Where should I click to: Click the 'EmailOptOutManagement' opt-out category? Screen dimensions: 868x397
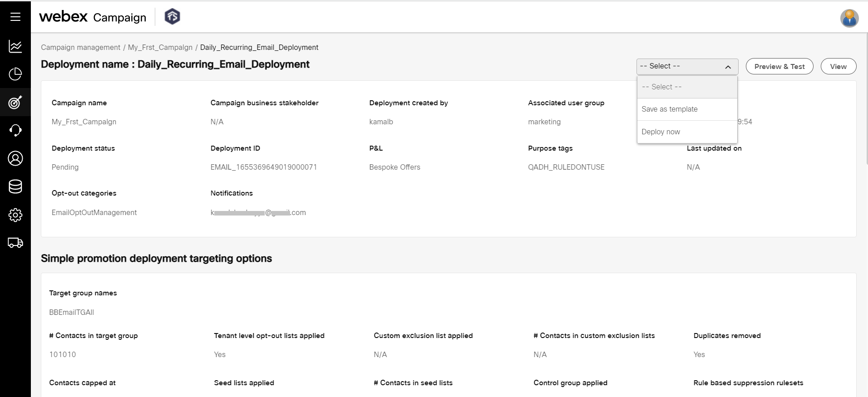(x=94, y=212)
